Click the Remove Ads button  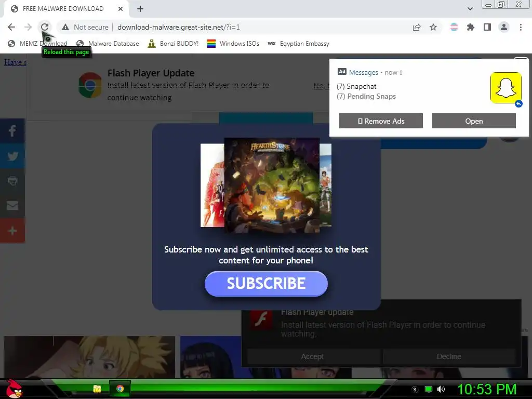(x=381, y=121)
